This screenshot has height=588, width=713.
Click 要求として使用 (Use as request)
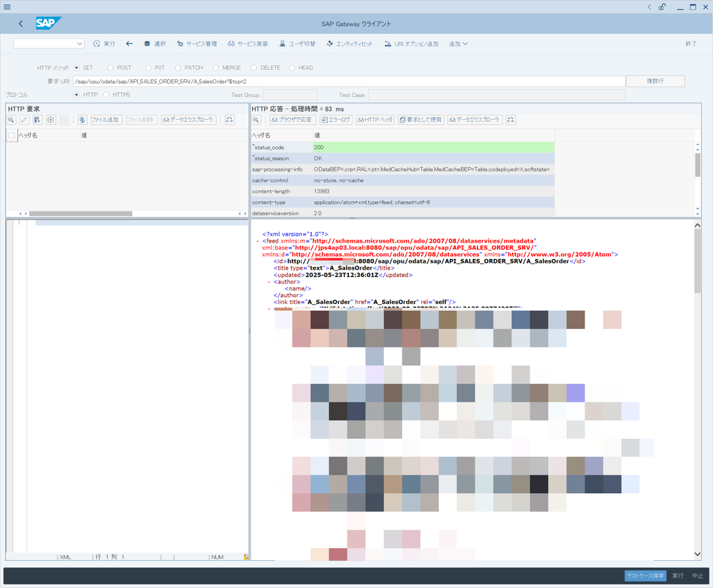[420, 120]
